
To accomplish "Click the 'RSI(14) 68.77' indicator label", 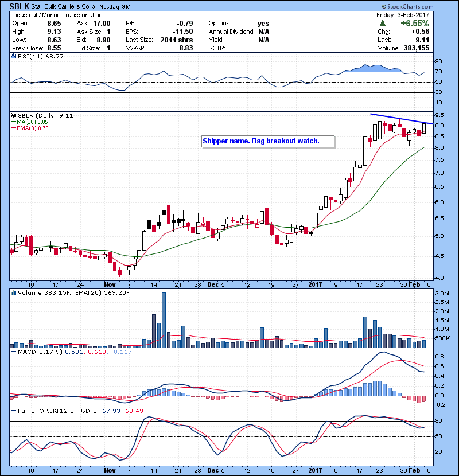I will (x=41, y=56).
